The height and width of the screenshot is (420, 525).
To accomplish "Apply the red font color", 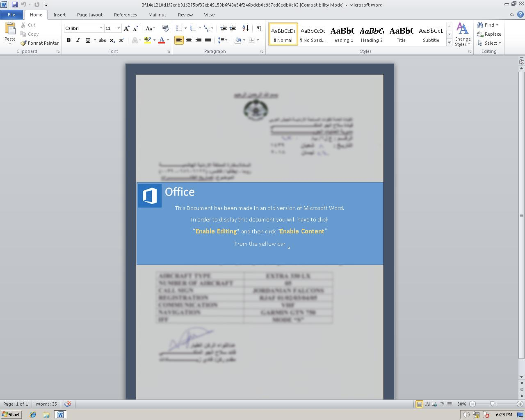I will point(162,40).
